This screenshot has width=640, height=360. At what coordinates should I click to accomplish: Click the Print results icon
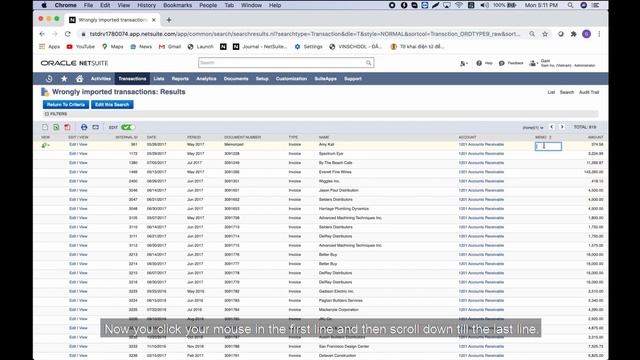[x=84, y=127]
